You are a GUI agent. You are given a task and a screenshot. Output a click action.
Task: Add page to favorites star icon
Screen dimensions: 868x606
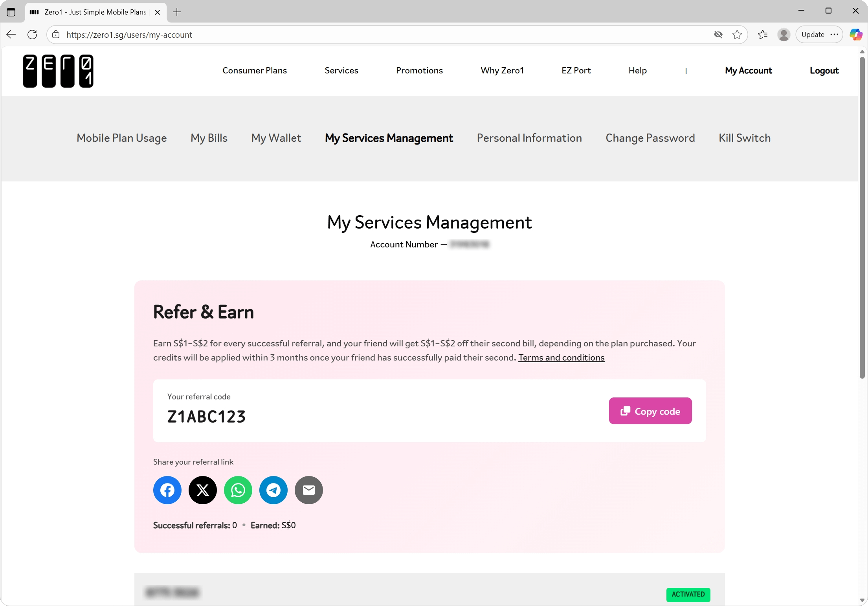click(x=737, y=35)
